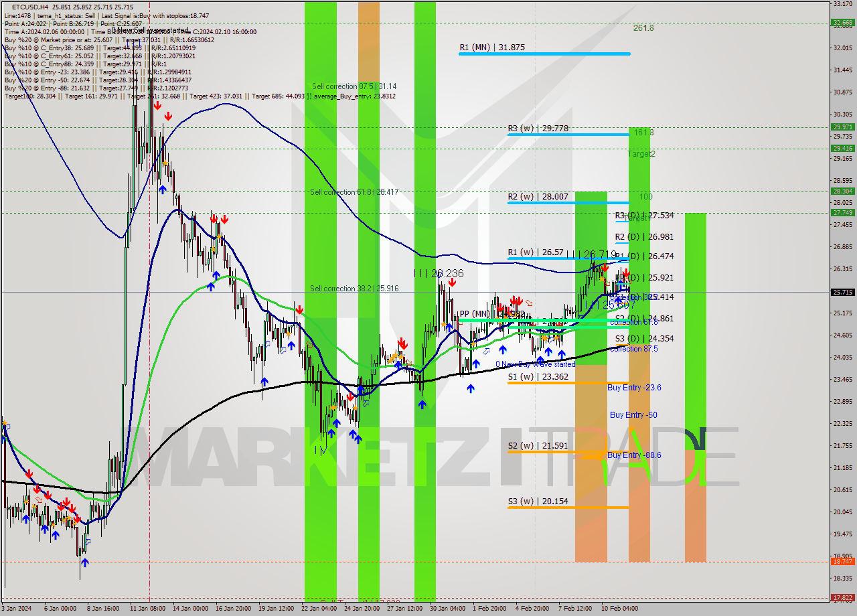Click the '10 Feb 04:00' date label
The width and height of the screenshot is (857, 616).
619,609
